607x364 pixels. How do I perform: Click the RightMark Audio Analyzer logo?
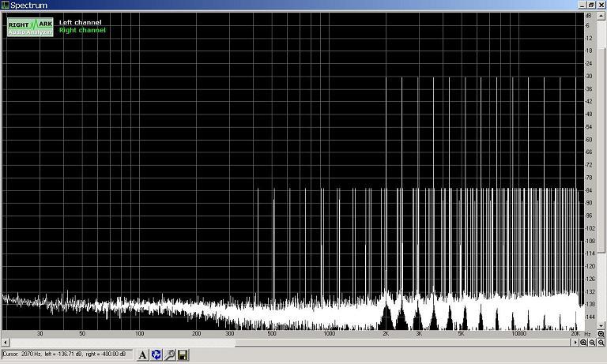point(30,28)
